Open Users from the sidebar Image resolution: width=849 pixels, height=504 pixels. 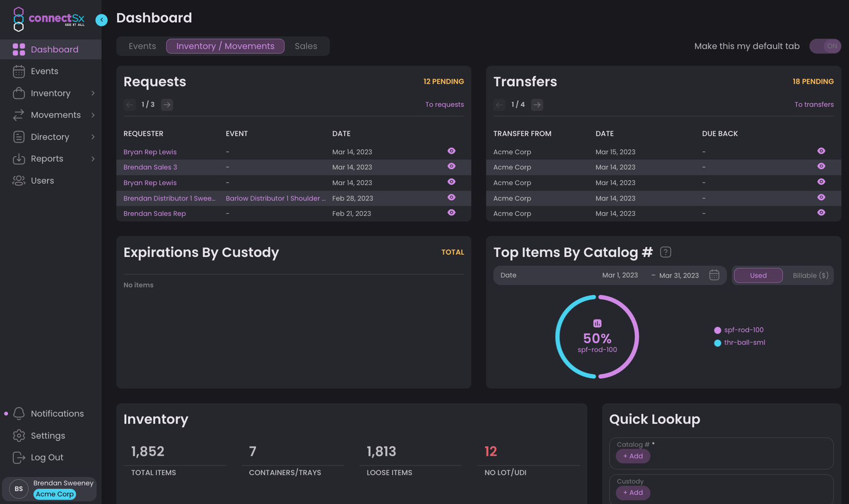42,181
